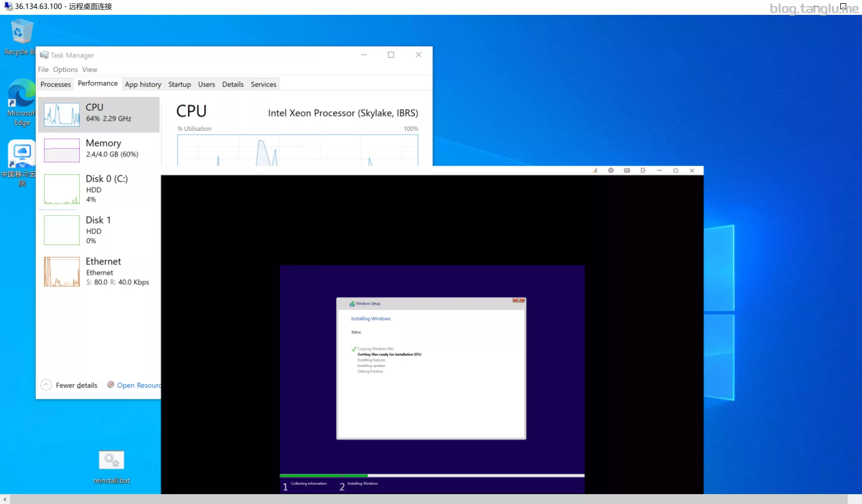Switch to the Performance tab
862x504 pixels.
click(98, 83)
